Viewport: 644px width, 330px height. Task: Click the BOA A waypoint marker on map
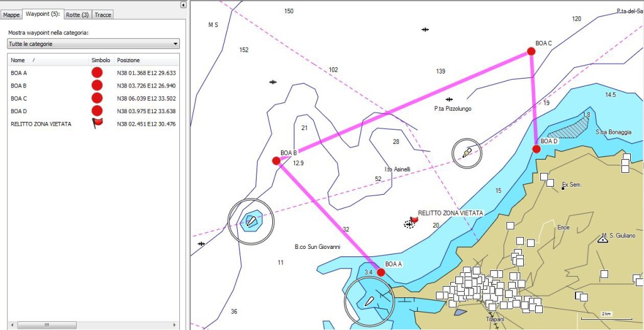380,272
